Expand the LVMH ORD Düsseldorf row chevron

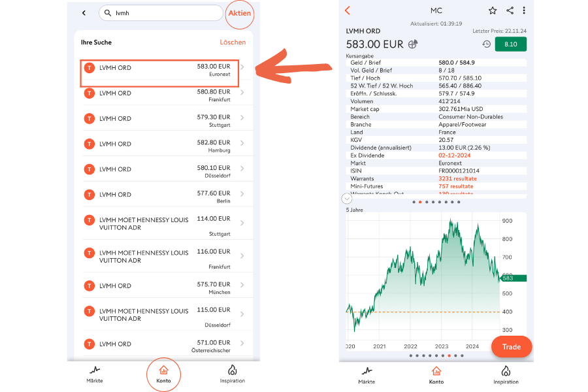tap(242, 169)
